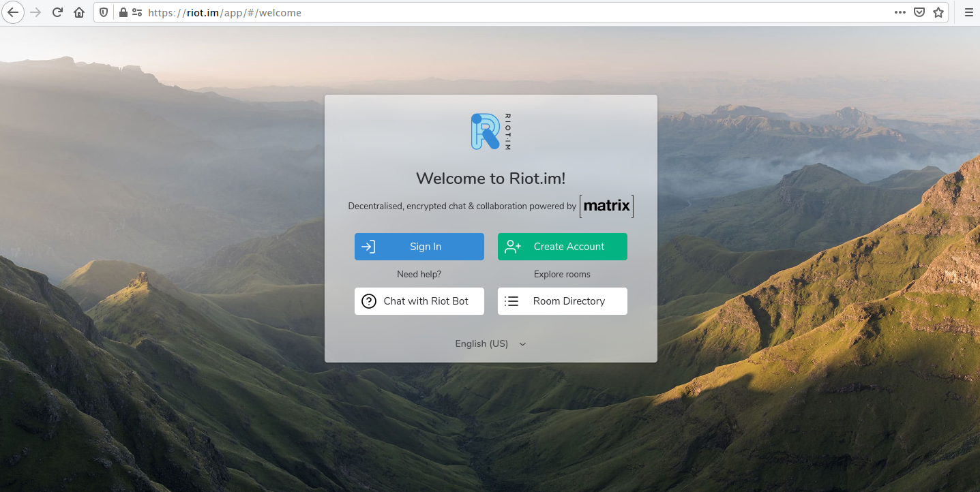Open the browser home page icon
Image resolution: width=980 pixels, height=492 pixels.
pos(79,12)
